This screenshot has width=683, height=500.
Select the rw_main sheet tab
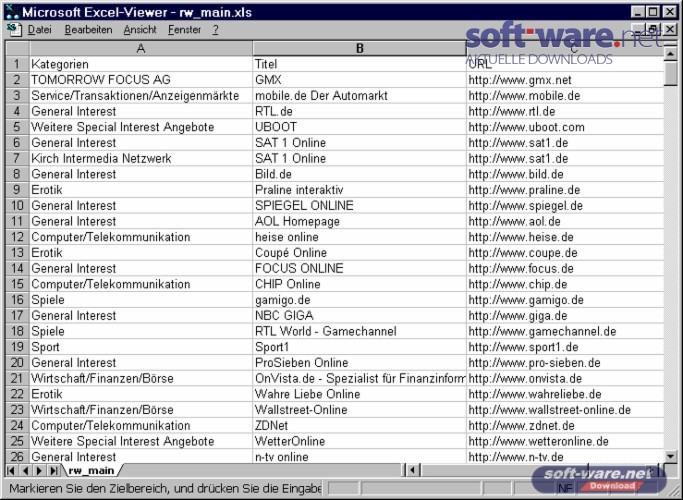point(91,470)
